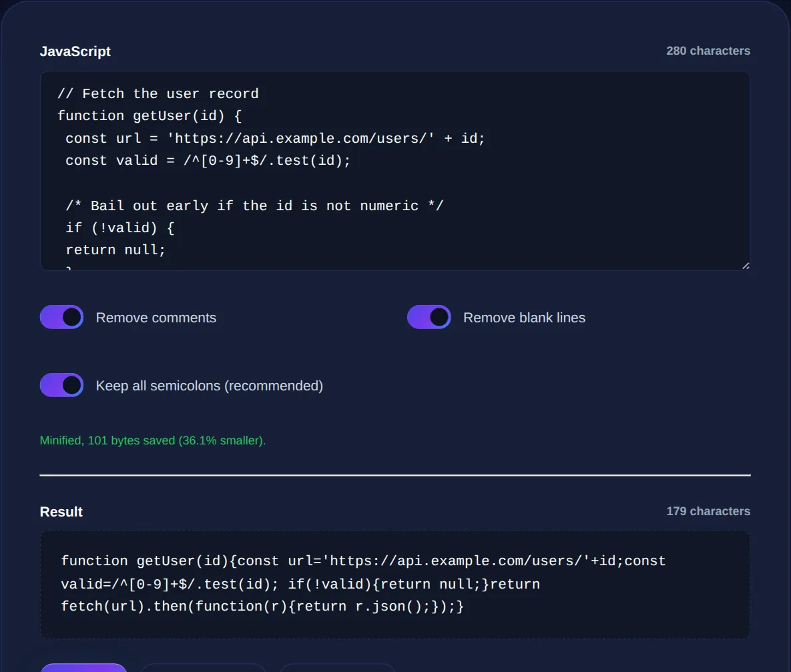
Task: Toggle the Remove comments switch
Action: pos(61,317)
